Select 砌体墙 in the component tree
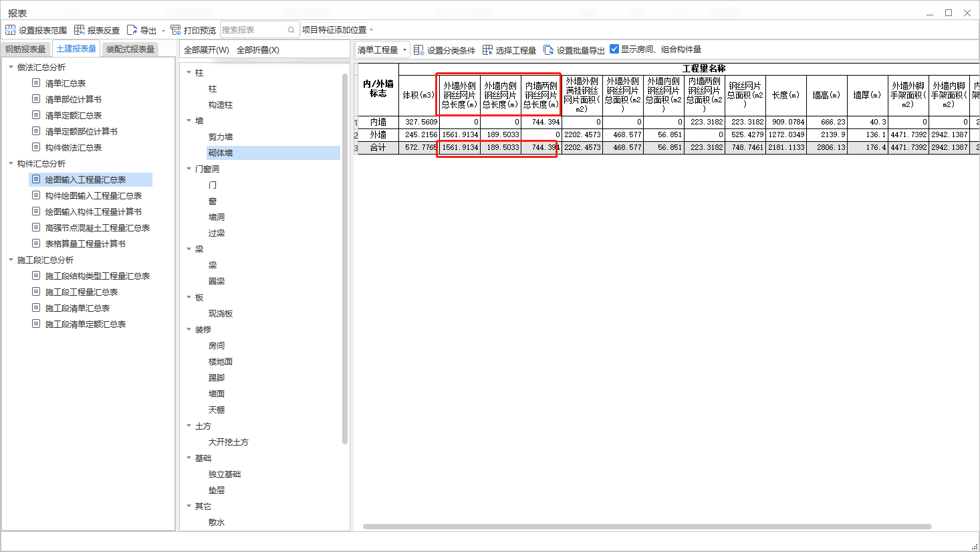 tap(221, 153)
